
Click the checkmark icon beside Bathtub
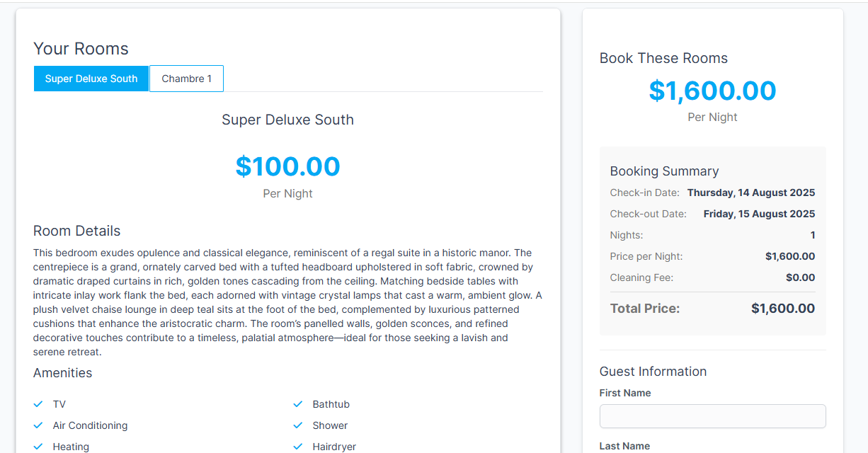(298, 404)
